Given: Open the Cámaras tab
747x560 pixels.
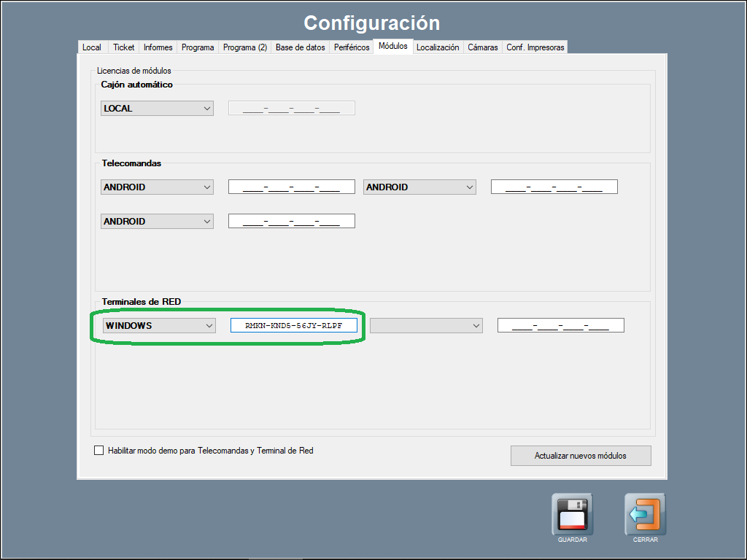Looking at the screenshot, I should coord(482,47).
